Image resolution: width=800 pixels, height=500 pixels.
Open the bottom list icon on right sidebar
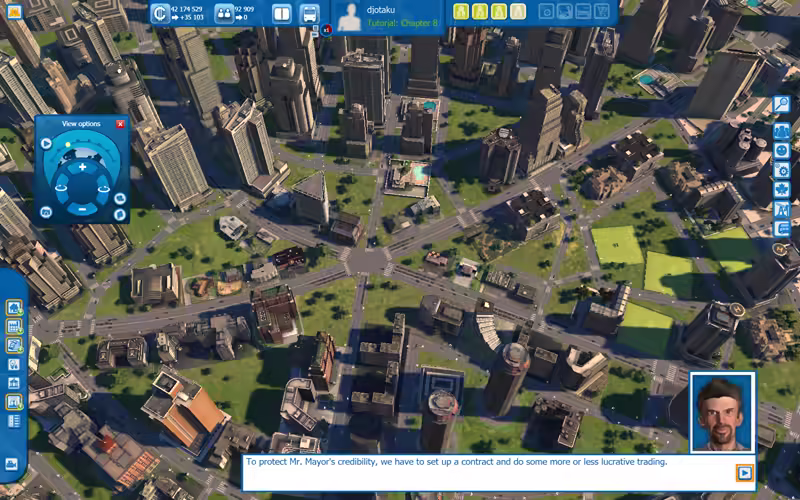(x=782, y=228)
